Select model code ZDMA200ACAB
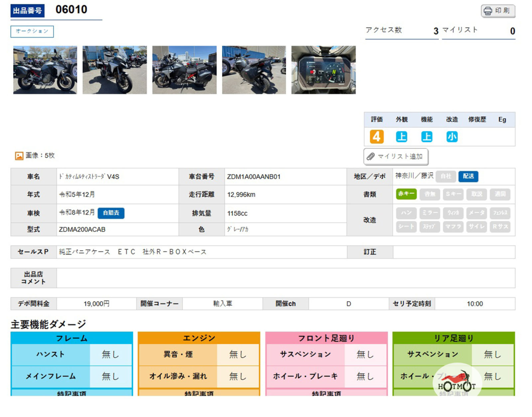The width and height of the screenshot is (532, 417). click(x=82, y=230)
